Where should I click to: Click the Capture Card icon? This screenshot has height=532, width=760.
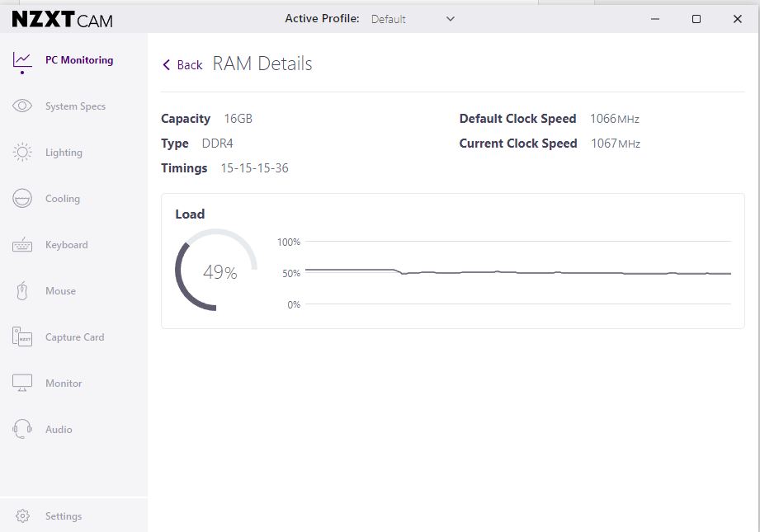(x=22, y=337)
